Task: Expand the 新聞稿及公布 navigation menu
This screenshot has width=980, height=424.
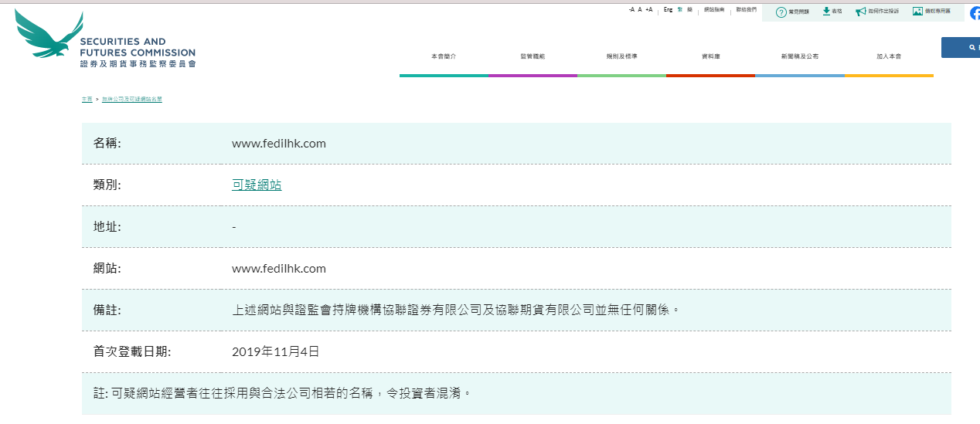Action: pyautogui.click(x=799, y=57)
